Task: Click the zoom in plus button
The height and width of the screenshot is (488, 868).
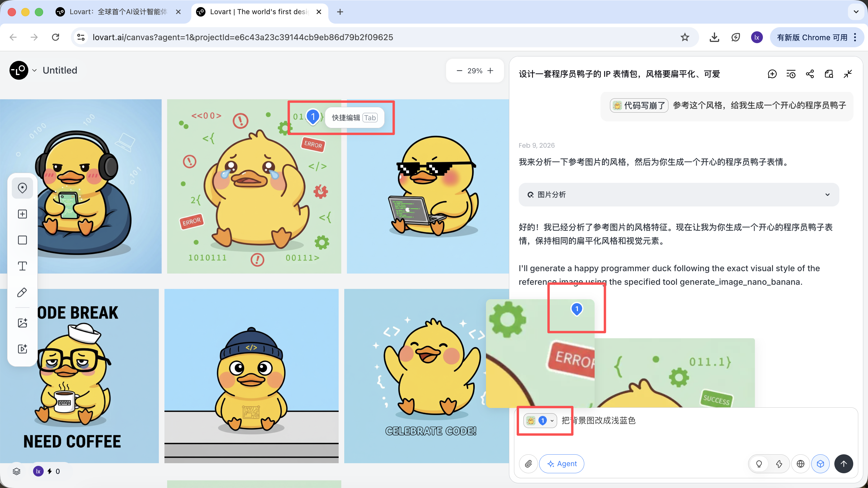Action: [x=490, y=71]
